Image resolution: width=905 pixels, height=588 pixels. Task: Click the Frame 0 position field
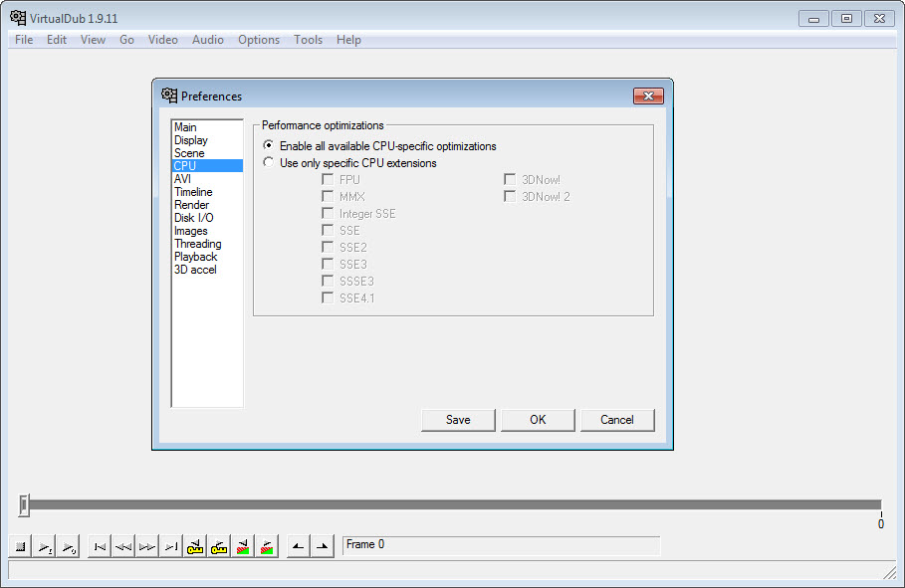pyautogui.click(x=501, y=545)
